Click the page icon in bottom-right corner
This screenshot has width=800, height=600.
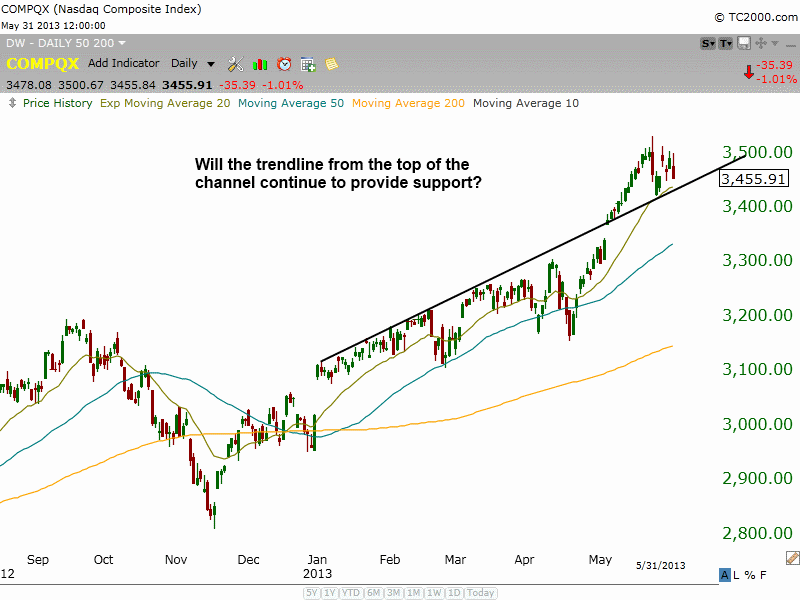click(790, 560)
